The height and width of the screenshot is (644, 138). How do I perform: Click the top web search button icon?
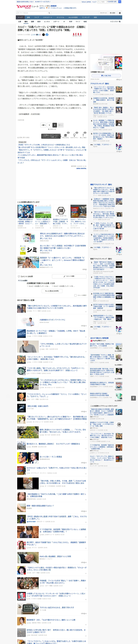[x=120, y=2]
